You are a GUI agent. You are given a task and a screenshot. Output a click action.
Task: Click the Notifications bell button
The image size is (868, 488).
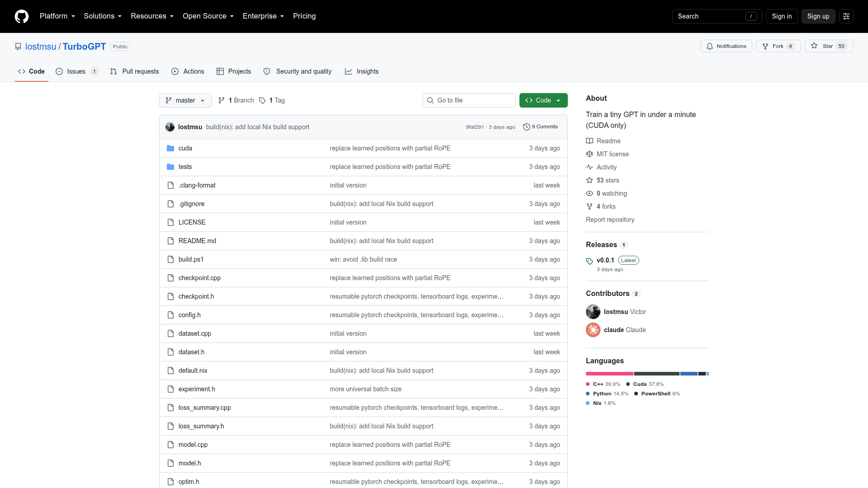(x=726, y=46)
